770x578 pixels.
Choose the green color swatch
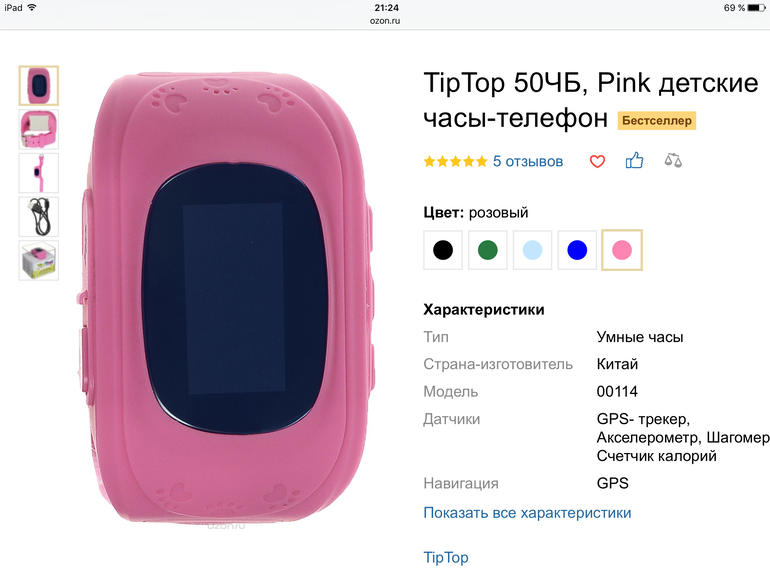point(488,250)
